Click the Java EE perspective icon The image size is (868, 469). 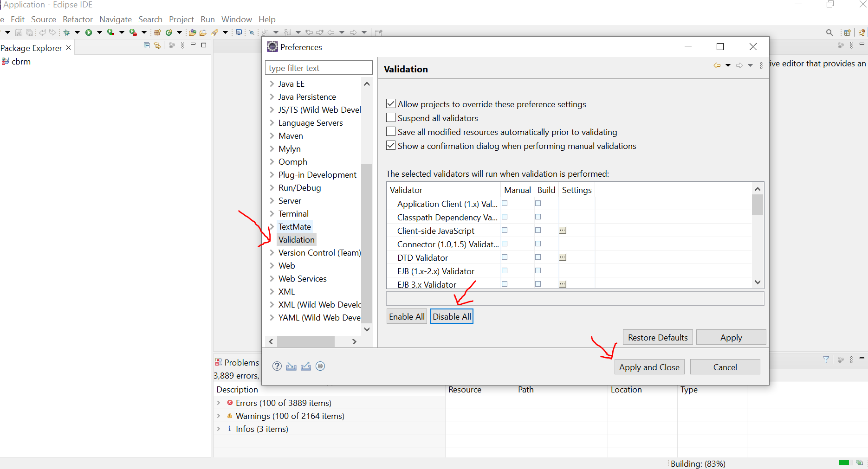point(862,32)
